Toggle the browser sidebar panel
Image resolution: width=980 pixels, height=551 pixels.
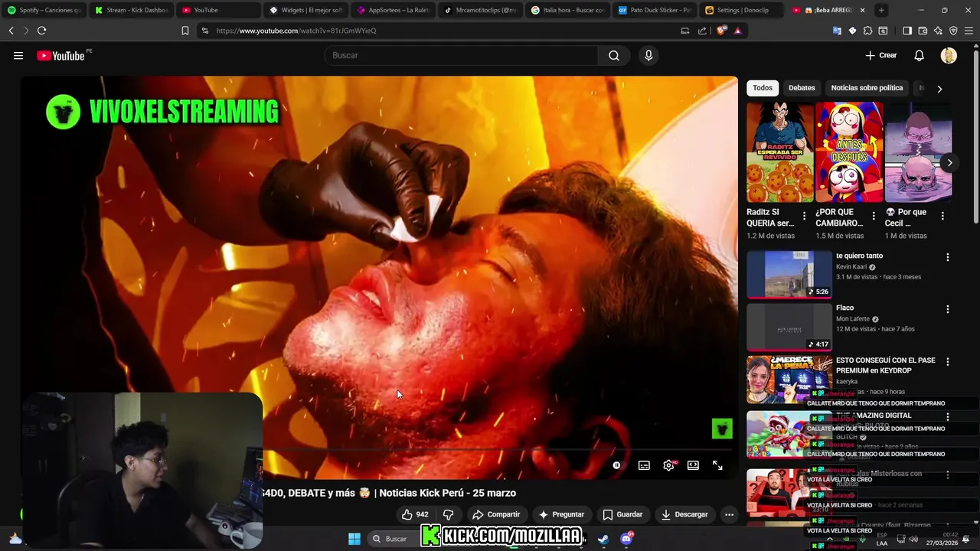point(907,31)
